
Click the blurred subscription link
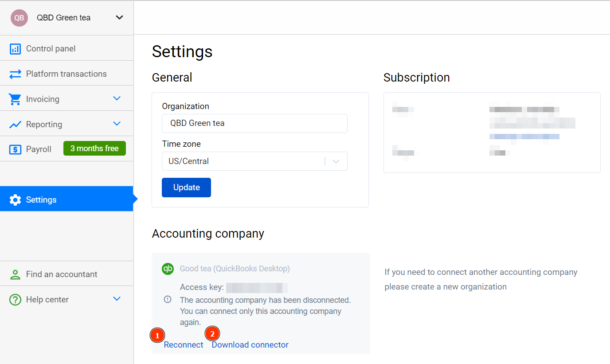coord(524,137)
